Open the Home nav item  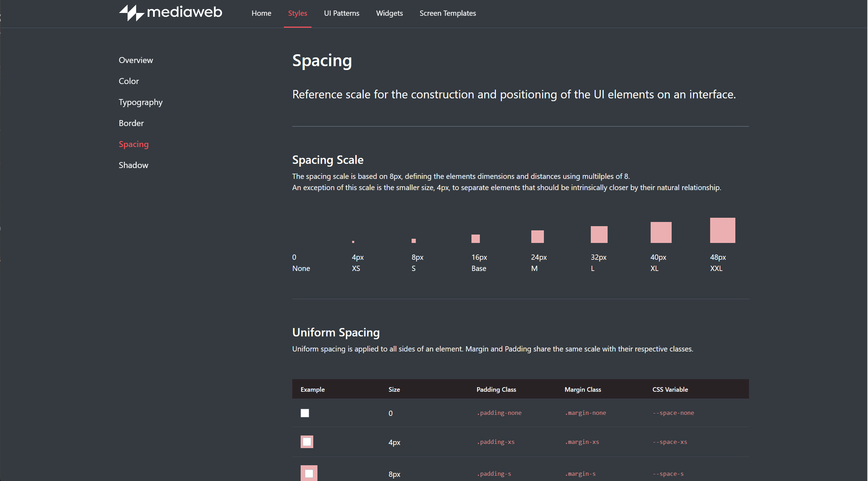261,13
